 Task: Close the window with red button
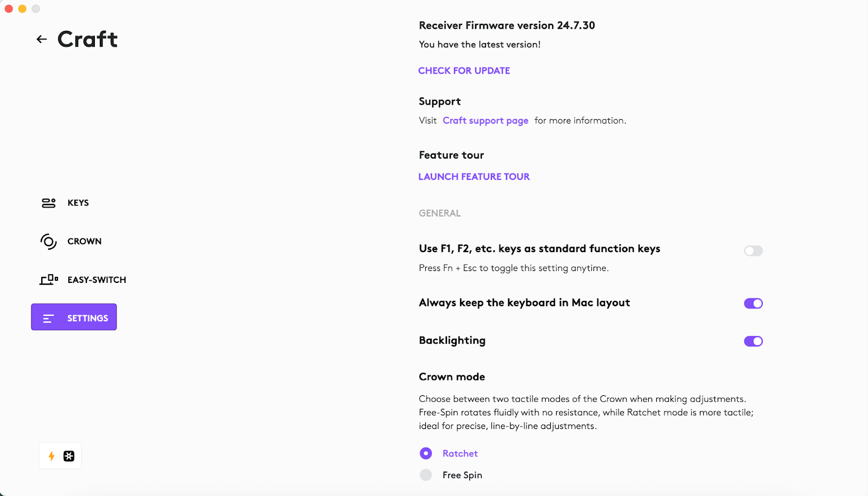pyautogui.click(x=9, y=9)
